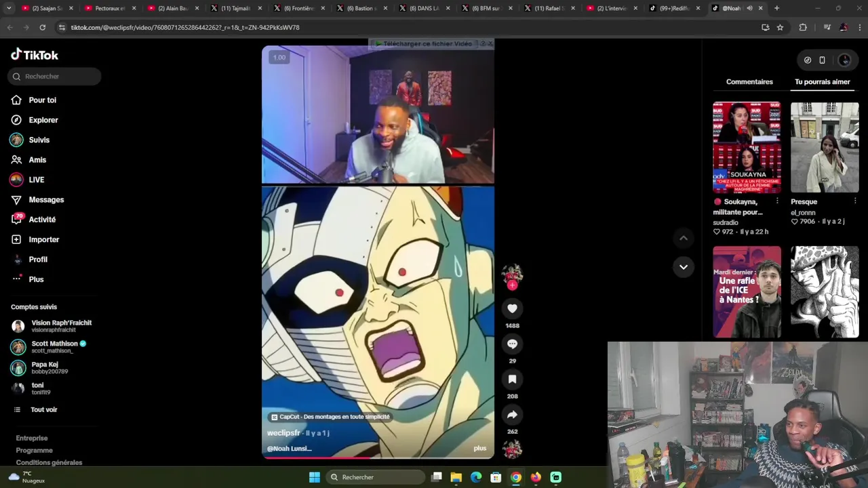Save video with the bookmark icon
The width and height of the screenshot is (868, 488).
tap(512, 379)
